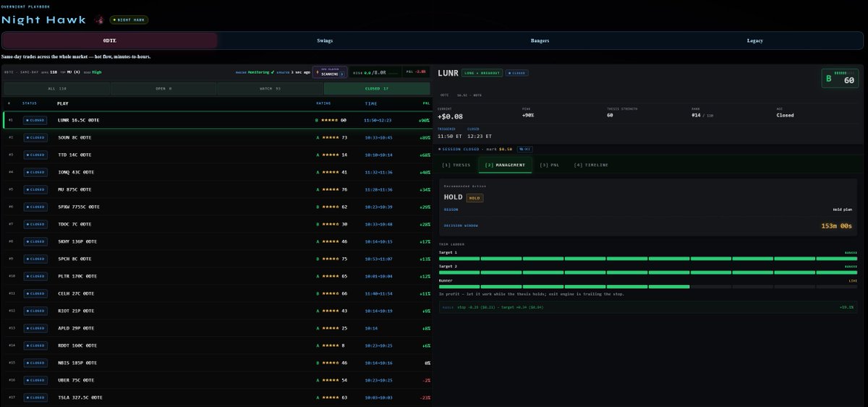Select the MU 875C 0DTE play
This screenshot has width=868, height=407.
point(217,189)
